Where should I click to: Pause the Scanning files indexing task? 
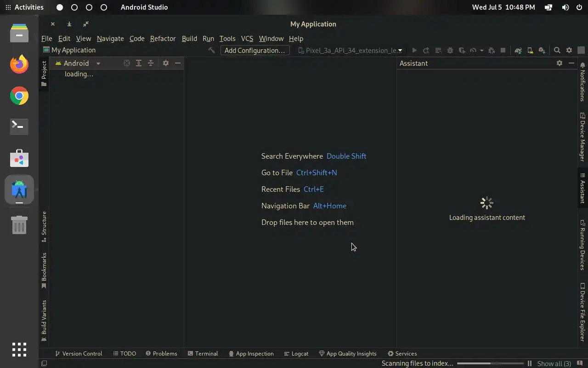(x=530, y=363)
